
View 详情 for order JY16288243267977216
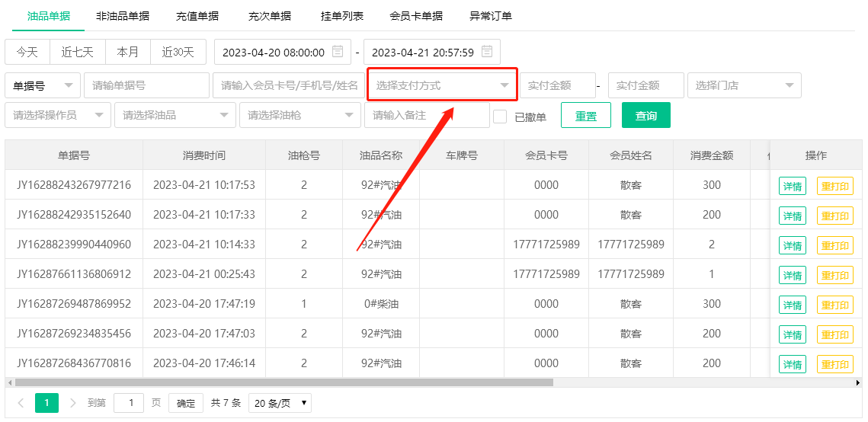click(x=793, y=186)
